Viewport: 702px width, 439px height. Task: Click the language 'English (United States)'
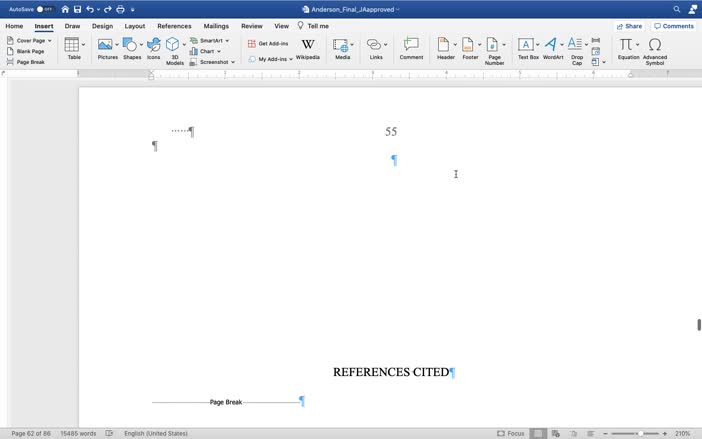coord(156,434)
